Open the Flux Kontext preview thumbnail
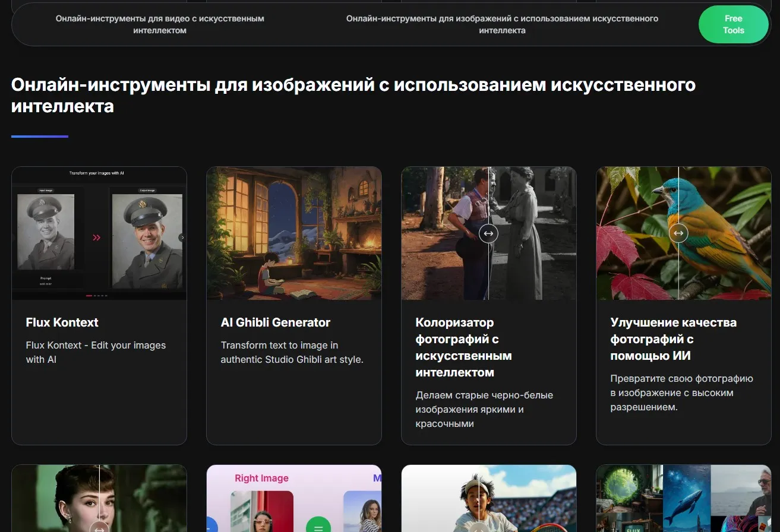780x532 pixels. (x=99, y=233)
